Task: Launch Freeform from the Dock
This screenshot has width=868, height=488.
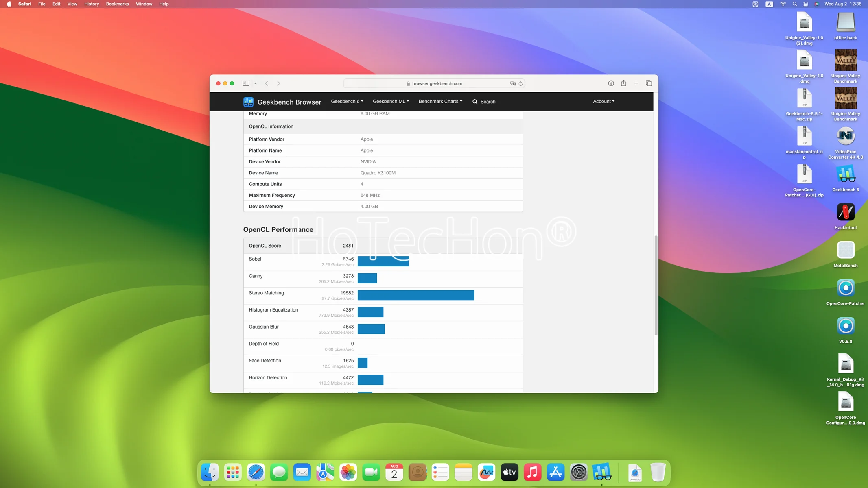Action: (x=486, y=472)
